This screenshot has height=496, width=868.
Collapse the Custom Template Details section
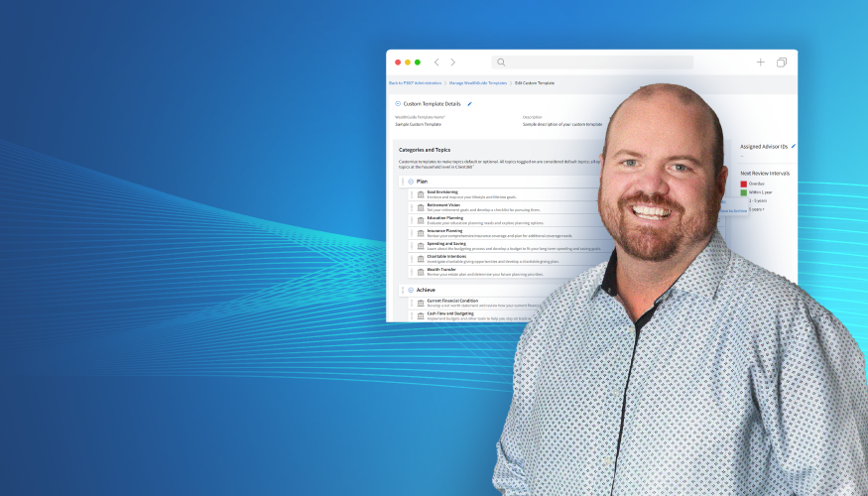click(398, 103)
